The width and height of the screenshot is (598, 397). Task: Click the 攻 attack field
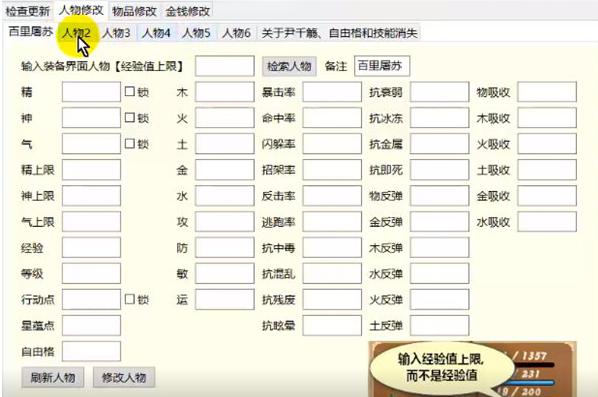click(225, 222)
